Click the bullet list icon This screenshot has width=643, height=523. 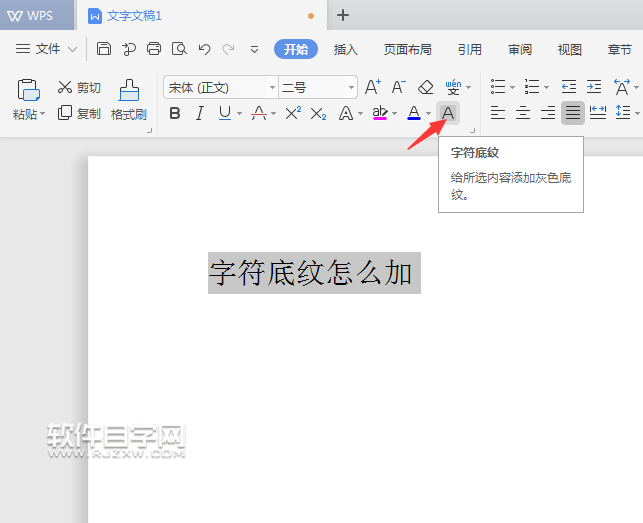[498, 87]
